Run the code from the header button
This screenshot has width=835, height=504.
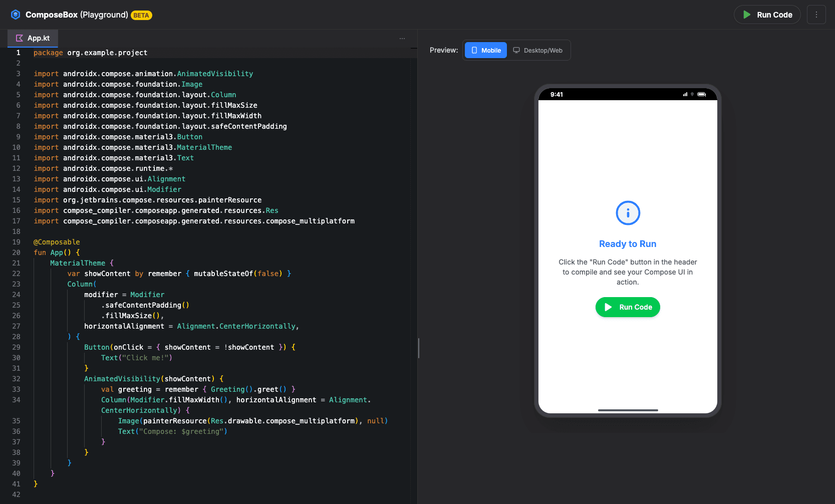[x=767, y=15]
